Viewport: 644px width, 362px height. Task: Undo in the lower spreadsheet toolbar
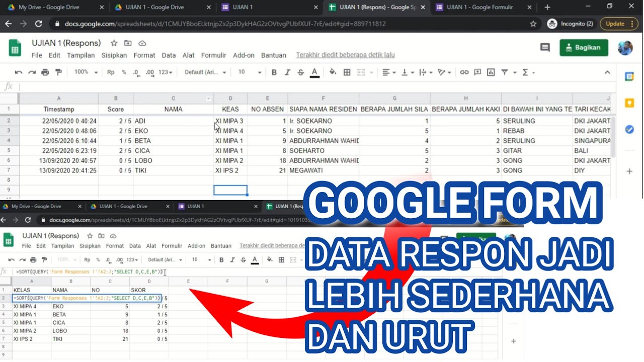pos(11,260)
